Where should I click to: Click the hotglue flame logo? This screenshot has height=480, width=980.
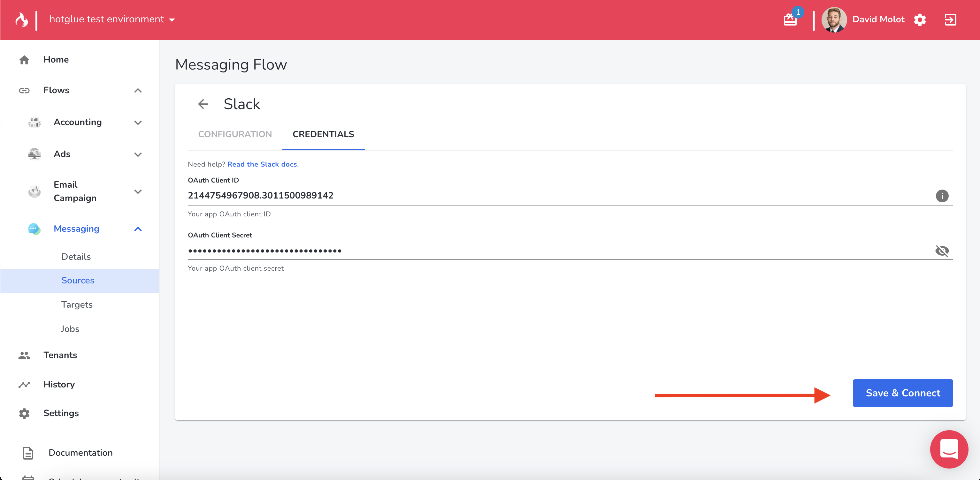22,20
